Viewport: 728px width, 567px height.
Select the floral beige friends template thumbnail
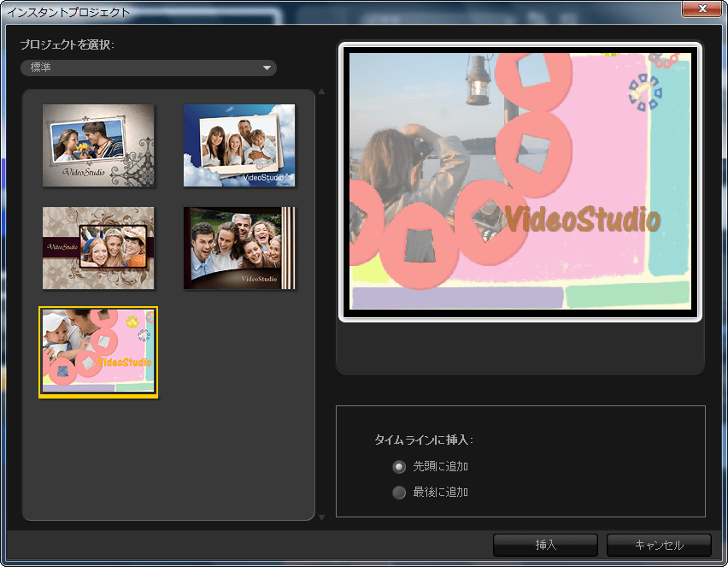(x=98, y=248)
